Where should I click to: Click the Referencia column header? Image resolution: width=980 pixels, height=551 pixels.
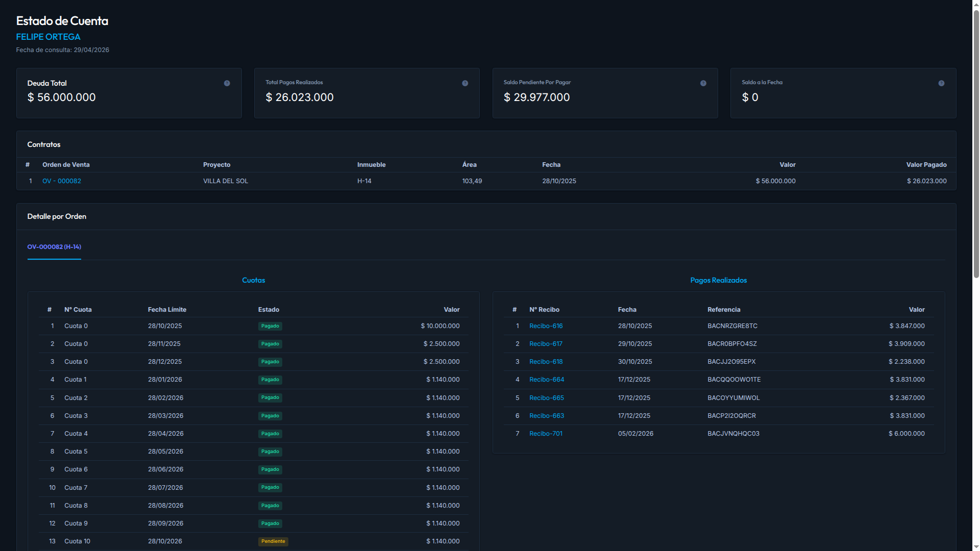pos(724,310)
